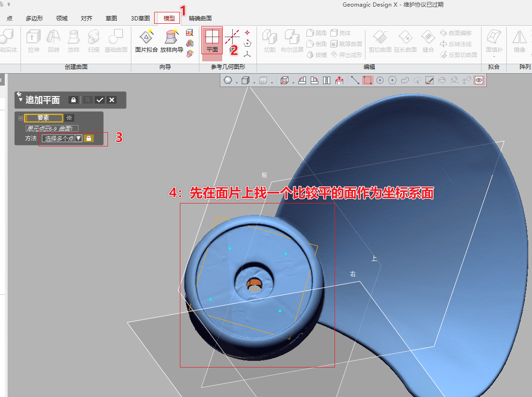Open the 面片拟合 surface fitting tool
This screenshot has width=532, height=397.
pyautogui.click(x=146, y=40)
